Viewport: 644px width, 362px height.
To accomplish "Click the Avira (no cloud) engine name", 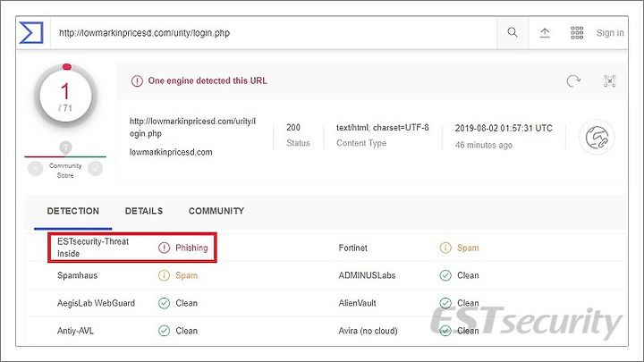I will (368, 331).
